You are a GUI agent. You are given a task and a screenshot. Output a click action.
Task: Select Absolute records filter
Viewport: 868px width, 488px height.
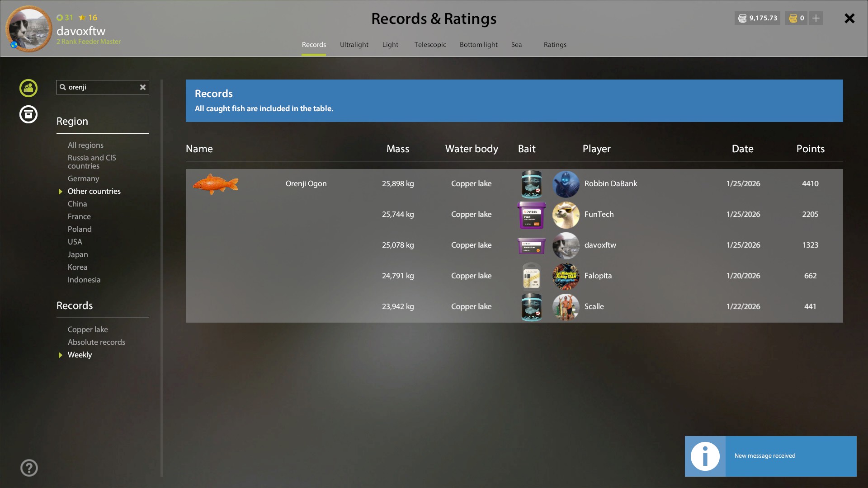point(96,342)
